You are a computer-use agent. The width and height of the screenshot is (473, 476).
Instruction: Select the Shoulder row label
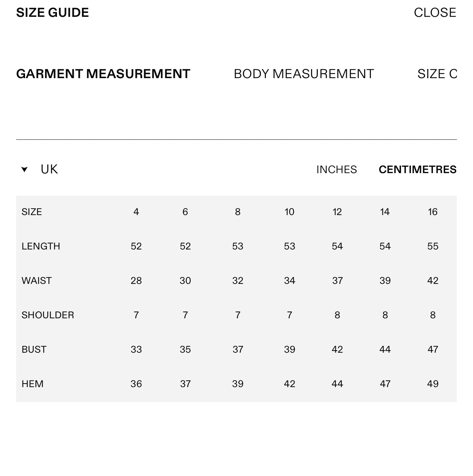pos(48,315)
